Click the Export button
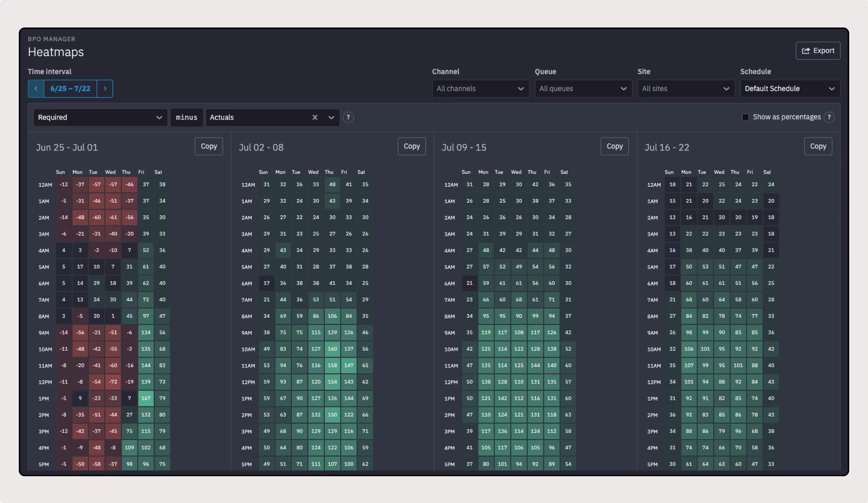This screenshot has width=868, height=503. pos(818,51)
